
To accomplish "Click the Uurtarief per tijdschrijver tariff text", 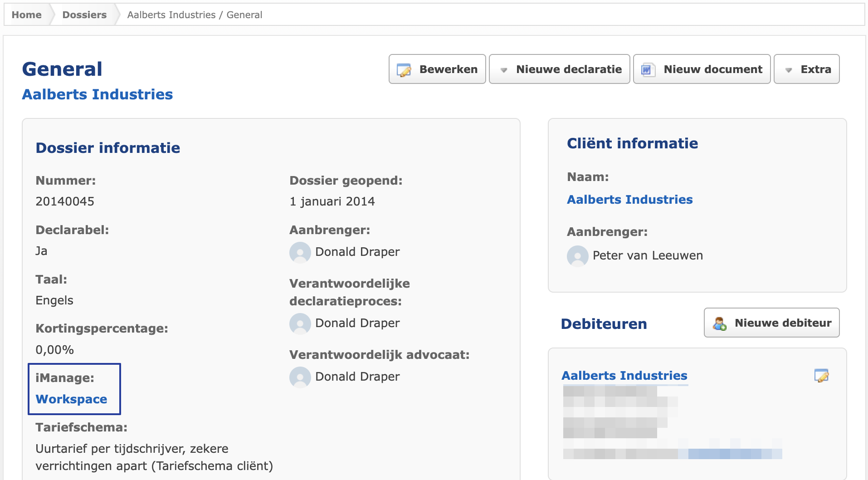I will [154, 457].
